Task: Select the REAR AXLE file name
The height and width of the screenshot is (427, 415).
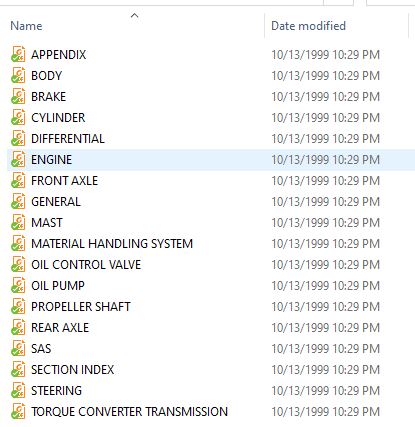Action: tap(60, 328)
